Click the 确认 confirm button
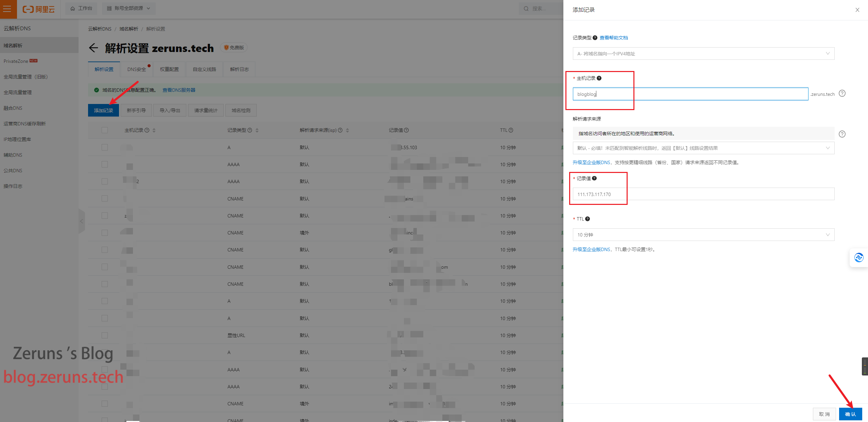Screen dimensions: 868x422 pos(850,414)
